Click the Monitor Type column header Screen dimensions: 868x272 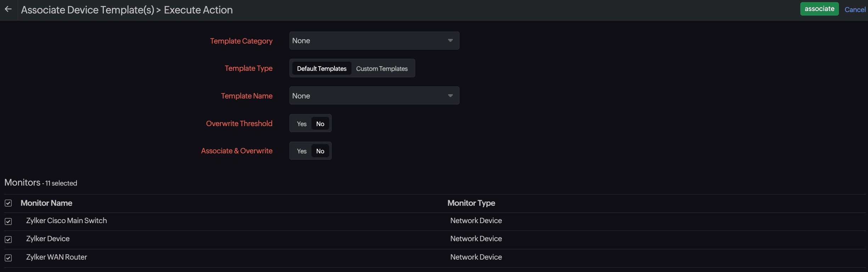click(x=471, y=203)
